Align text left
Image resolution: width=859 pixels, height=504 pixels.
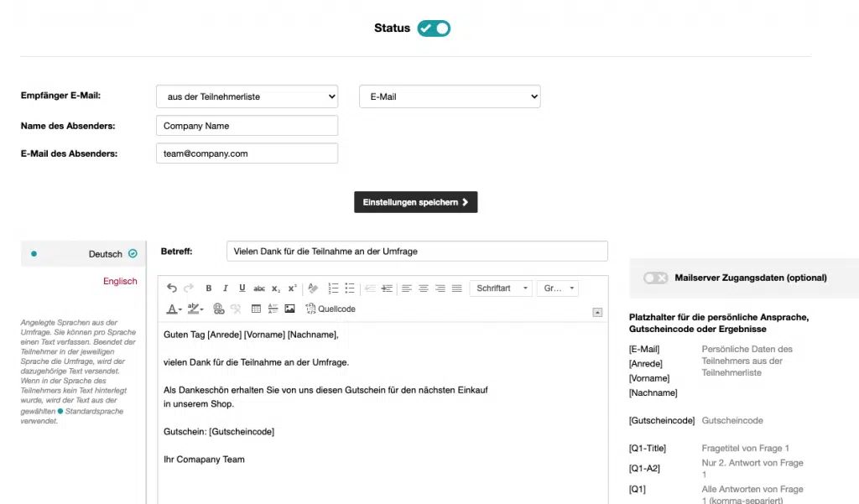(407, 288)
